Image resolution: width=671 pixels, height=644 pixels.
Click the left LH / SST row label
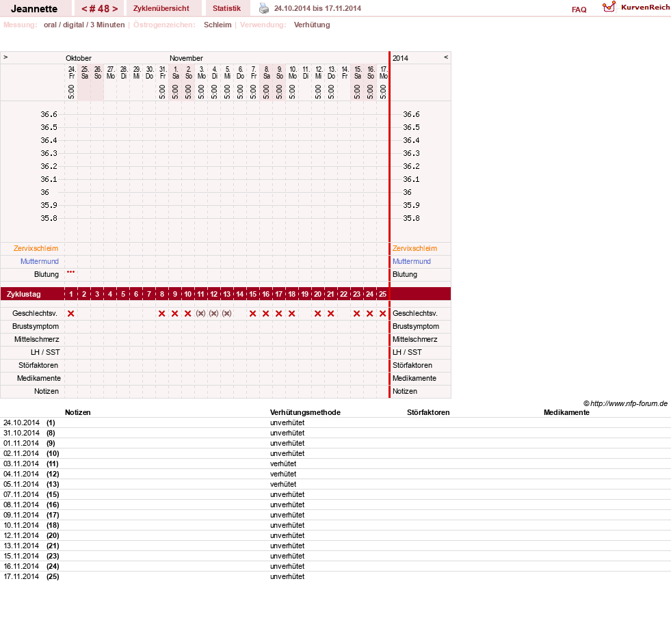point(45,352)
